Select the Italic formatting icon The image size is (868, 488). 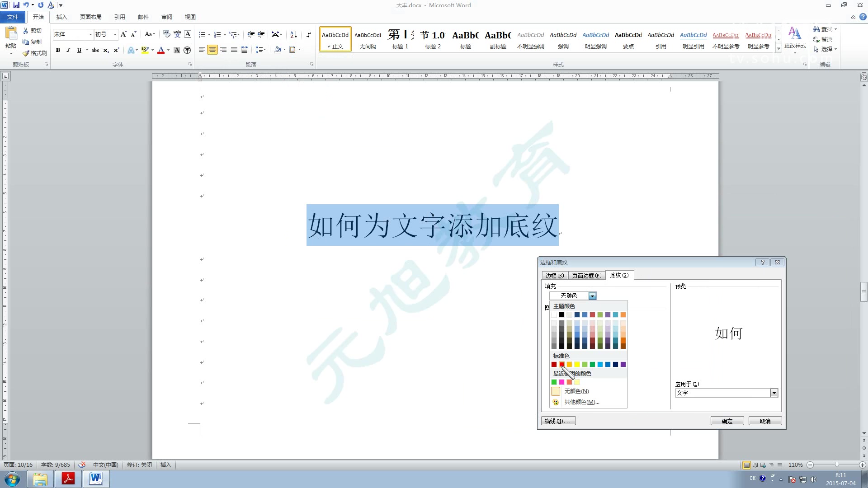68,50
